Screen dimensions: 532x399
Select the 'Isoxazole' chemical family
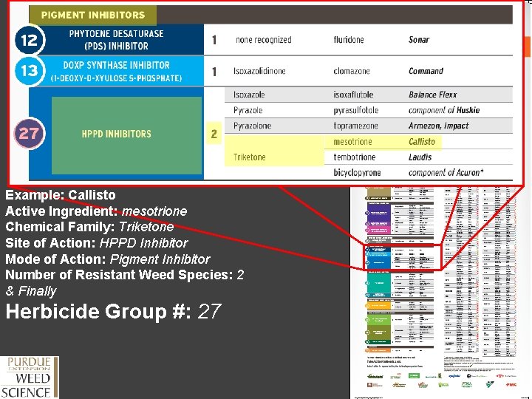point(249,95)
